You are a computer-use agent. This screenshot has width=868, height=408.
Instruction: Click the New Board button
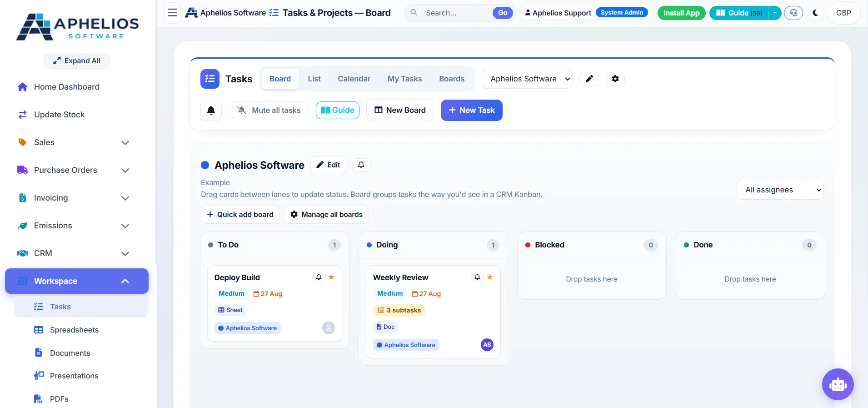[x=400, y=110]
